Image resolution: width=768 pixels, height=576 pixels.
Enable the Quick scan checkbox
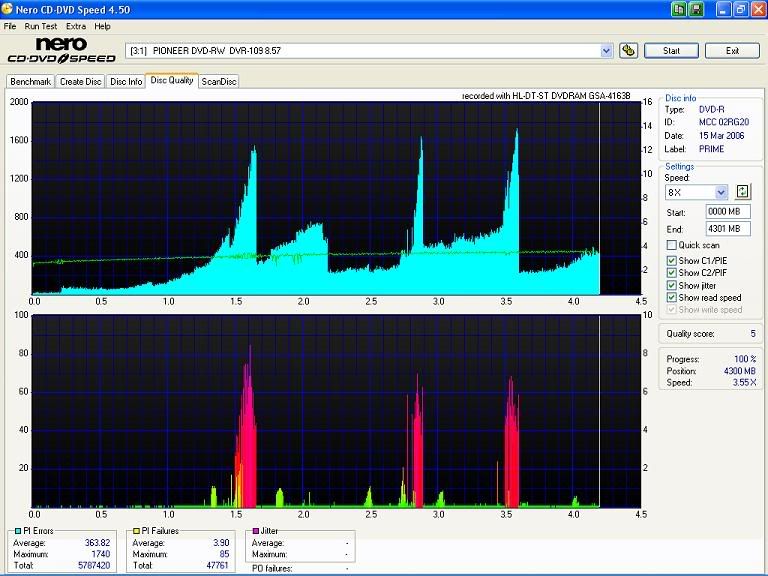(x=672, y=245)
